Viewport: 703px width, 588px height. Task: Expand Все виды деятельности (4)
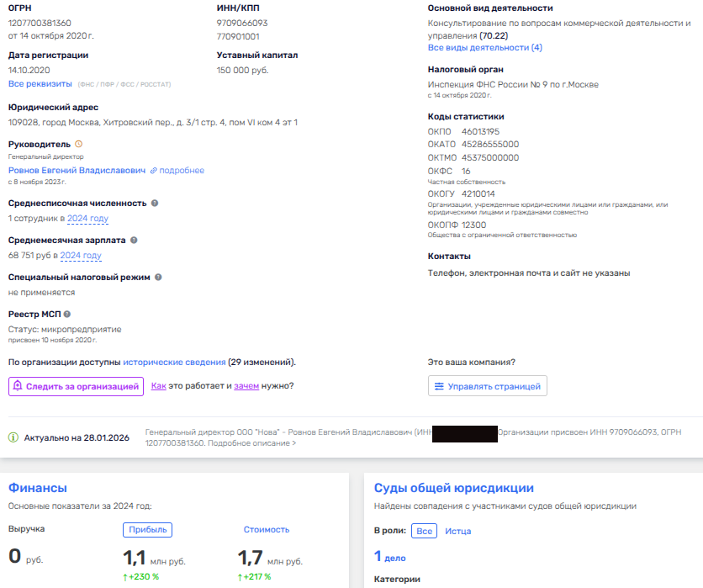[484, 48]
